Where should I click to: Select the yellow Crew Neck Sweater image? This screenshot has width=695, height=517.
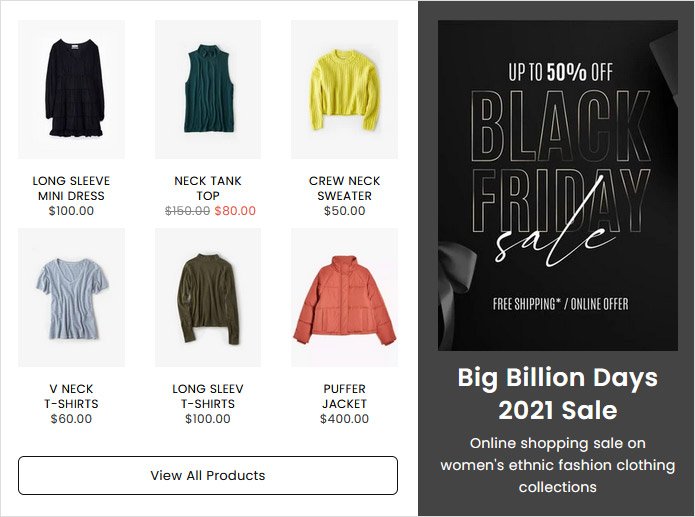click(x=344, y=90)
